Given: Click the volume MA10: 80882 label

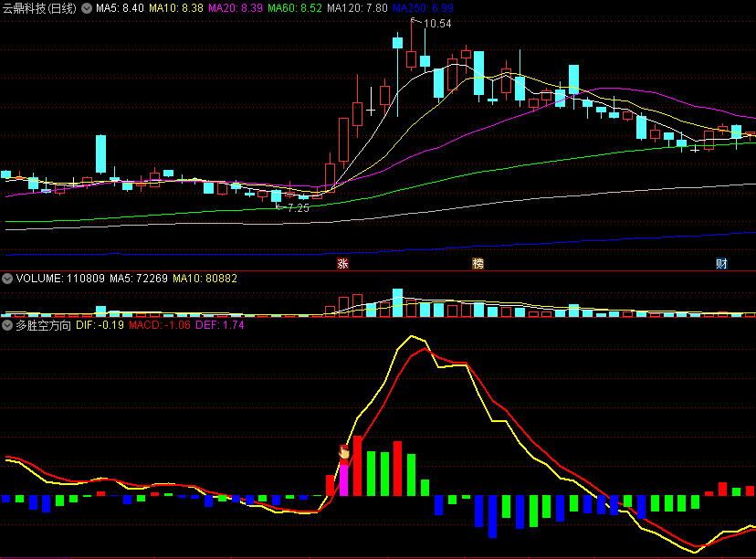Looking at the screenshot, I should point(205,279).
